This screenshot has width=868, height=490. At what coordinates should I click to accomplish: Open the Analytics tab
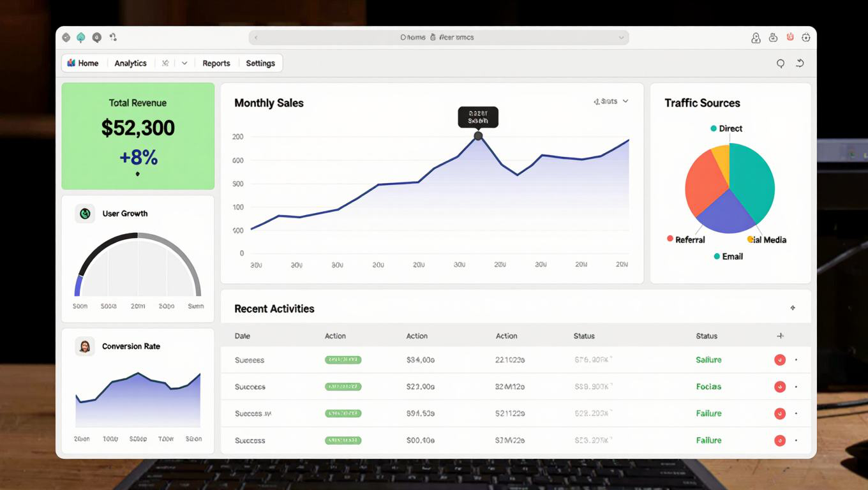pos(130,63)
